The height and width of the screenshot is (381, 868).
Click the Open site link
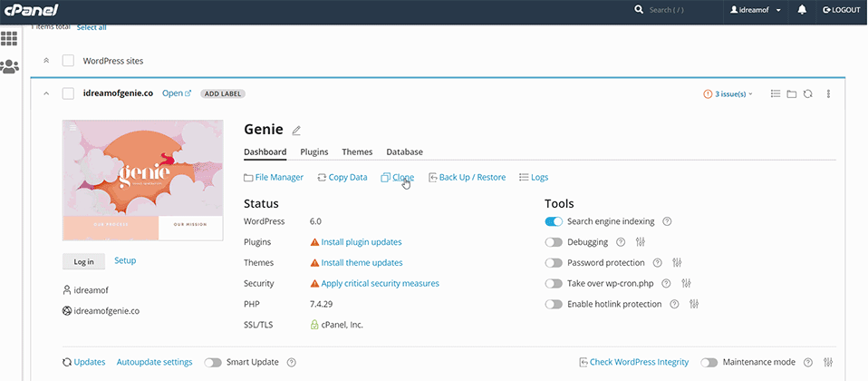[x=177, y=93]
